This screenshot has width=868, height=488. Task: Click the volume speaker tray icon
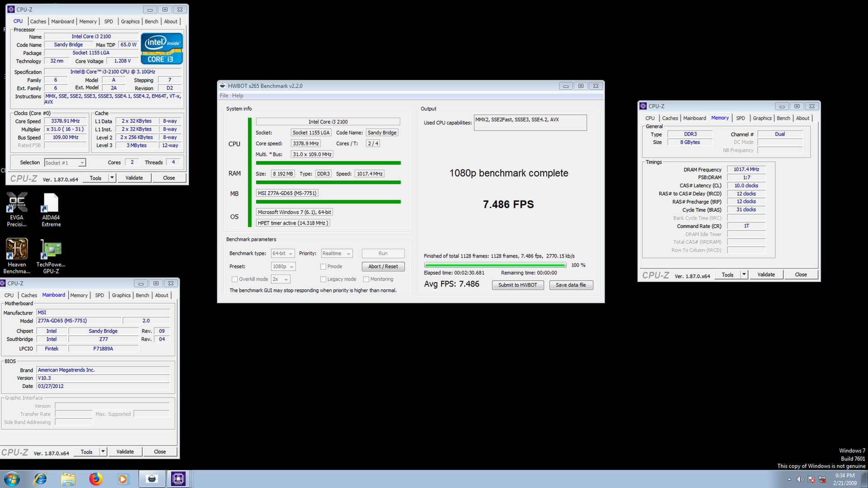coord(800,479)
